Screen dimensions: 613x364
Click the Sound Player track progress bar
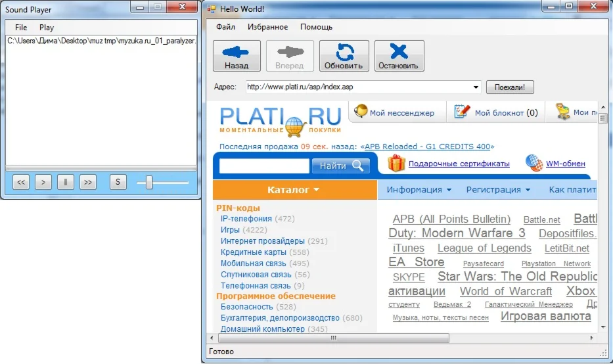(101, 168)
